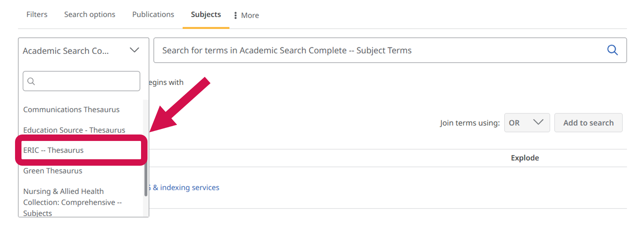Select ERIC -- Thesaurus from the list

(x=53, y=150)
